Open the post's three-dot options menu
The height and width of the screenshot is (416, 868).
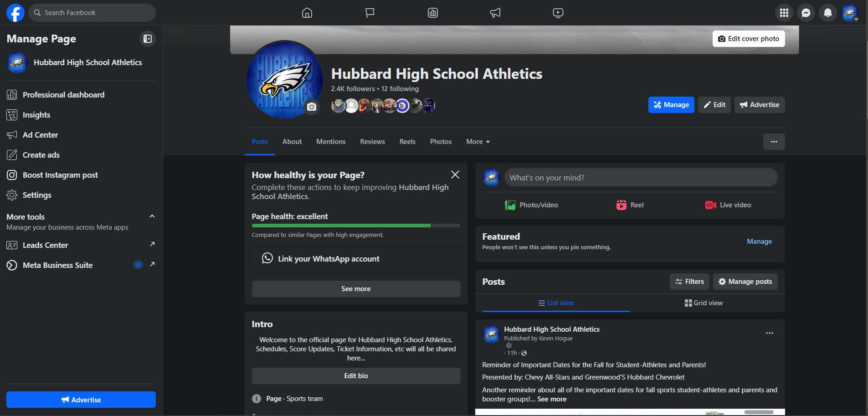click(770, 333)
